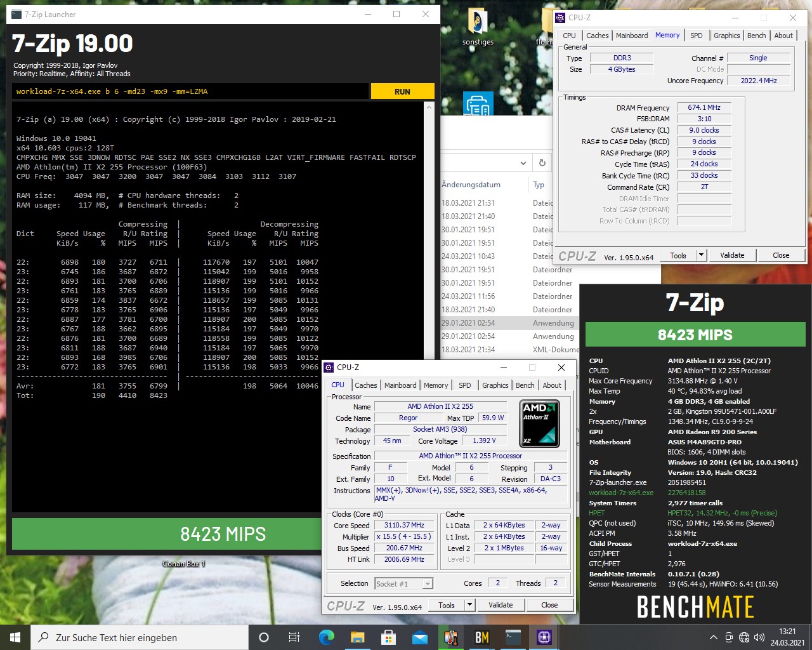Open the Mail app from the taskbar
The image size is (812, 650).
point(419,637)
